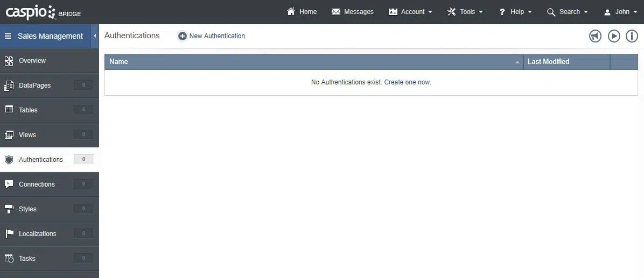Viewport: 644px width, 278px height.
Task: Click the hamburger menu icon beside Sales Management
Action: coord(8,36)
